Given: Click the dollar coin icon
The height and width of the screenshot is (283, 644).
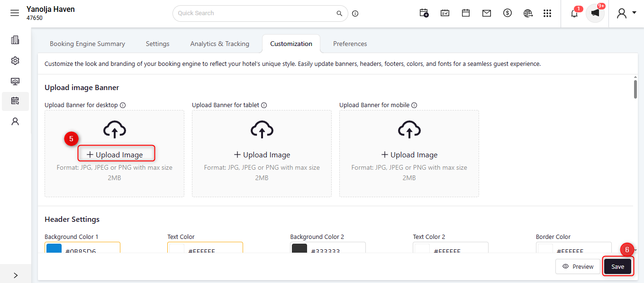Looking at the screenshot, I should pyautogui.click(x=508, y=13).
